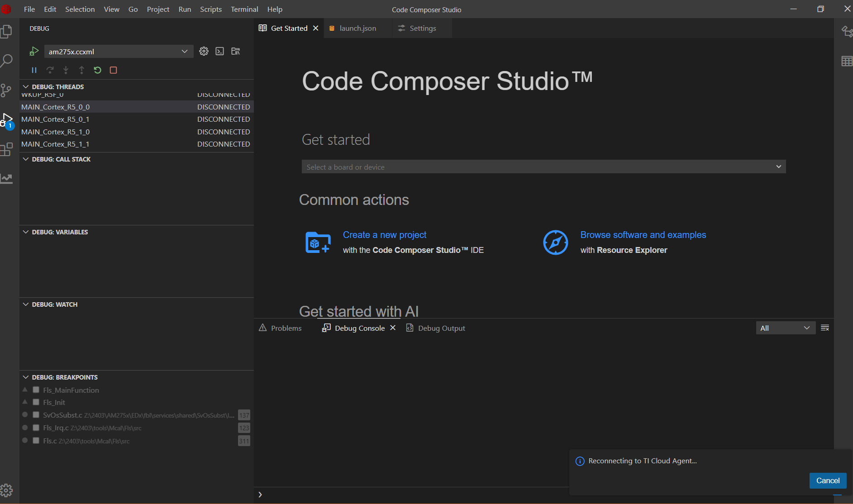The image size is (853, 504).
Task: Open the Select a board or device dropdown
Action: point(543,166)
